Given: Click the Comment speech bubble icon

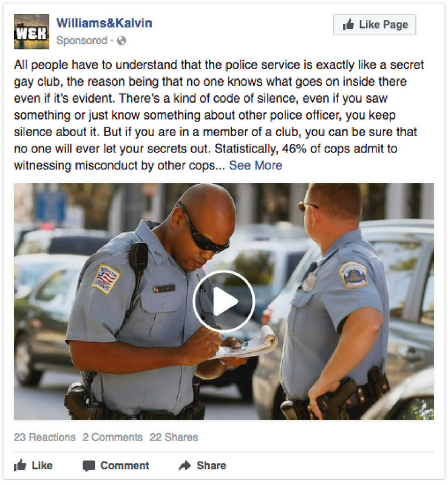Looking at the screenshot, I should pyautogui.click(x=89, y=466).
